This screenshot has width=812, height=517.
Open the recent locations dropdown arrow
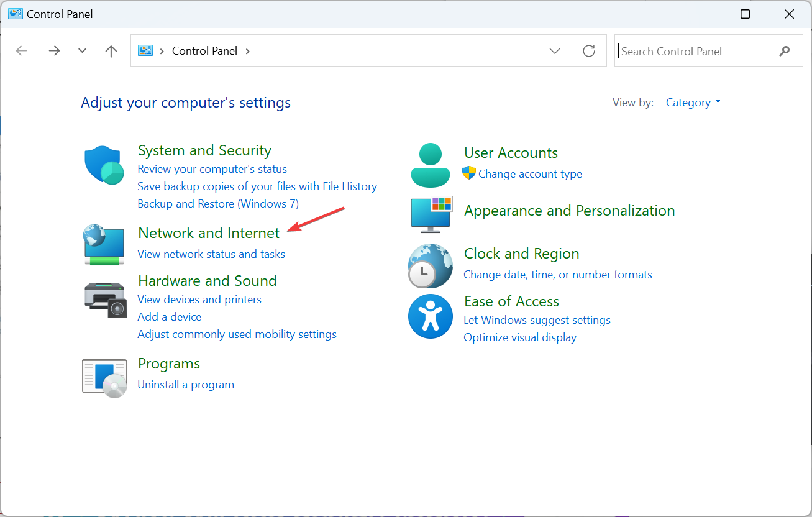82,50
